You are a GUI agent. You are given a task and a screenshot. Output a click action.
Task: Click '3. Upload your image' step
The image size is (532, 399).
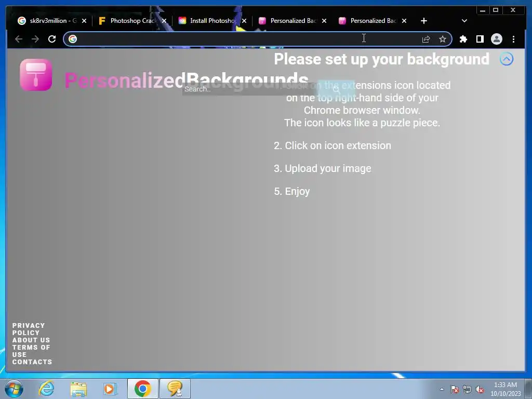[322, 169]
